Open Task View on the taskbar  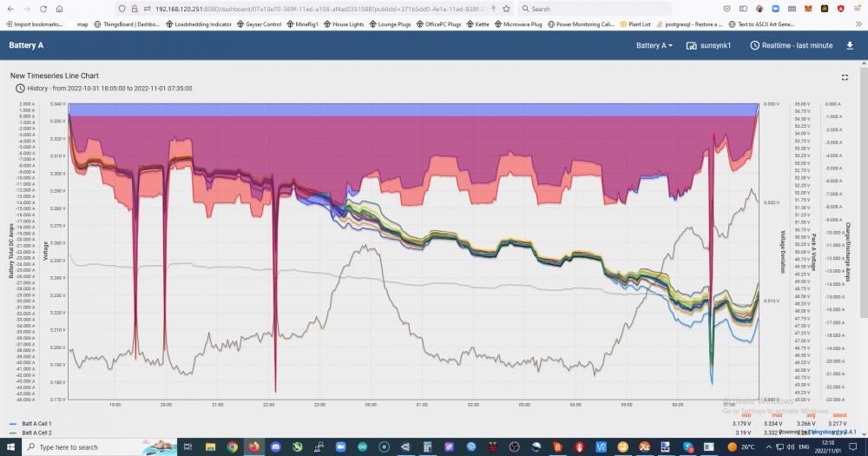(187, 447)
